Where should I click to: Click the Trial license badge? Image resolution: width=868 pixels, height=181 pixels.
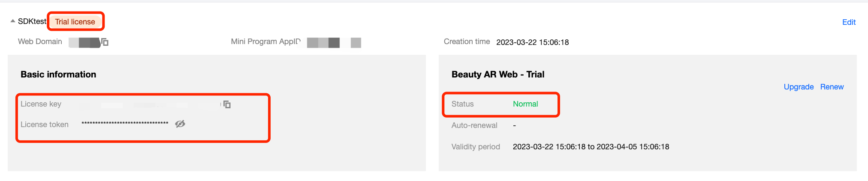pyautogui.click(x=75, y=22)
